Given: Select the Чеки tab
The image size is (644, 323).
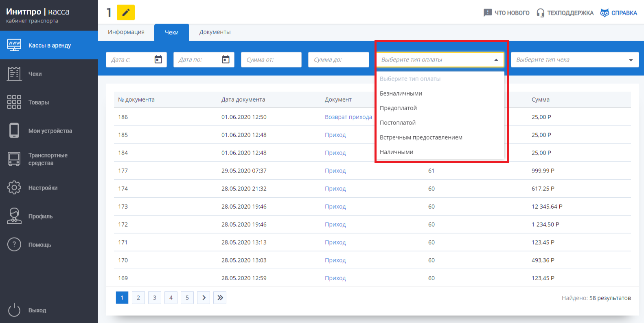Looking at the screenshot, I should tap(172, 33).
